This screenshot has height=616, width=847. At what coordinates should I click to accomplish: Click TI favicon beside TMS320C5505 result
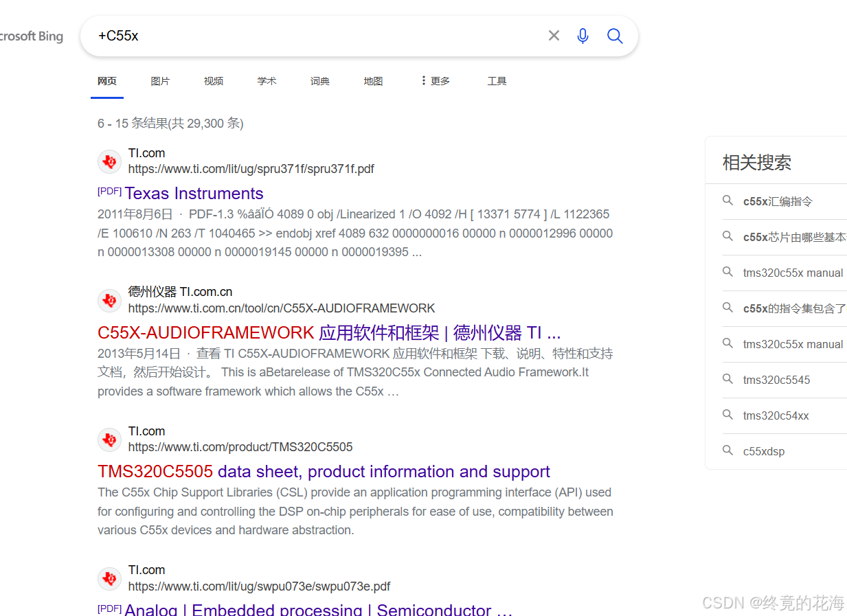click(109, 440)
